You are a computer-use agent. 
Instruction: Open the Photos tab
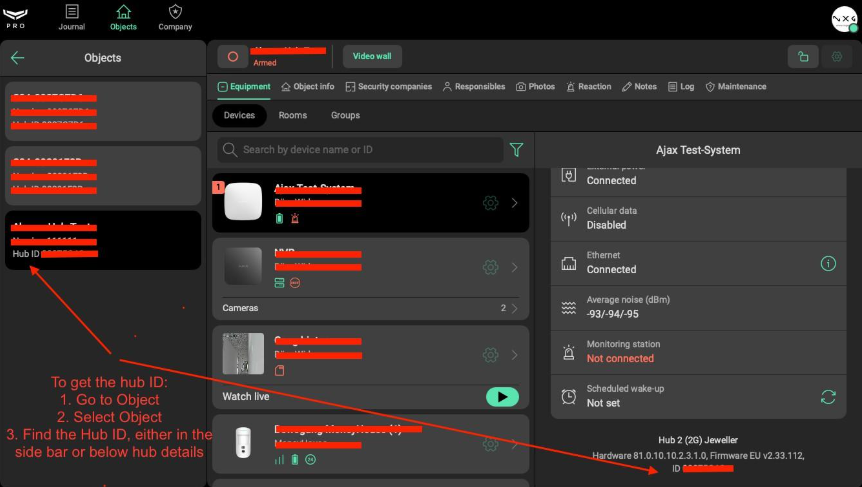click(535, 87)
